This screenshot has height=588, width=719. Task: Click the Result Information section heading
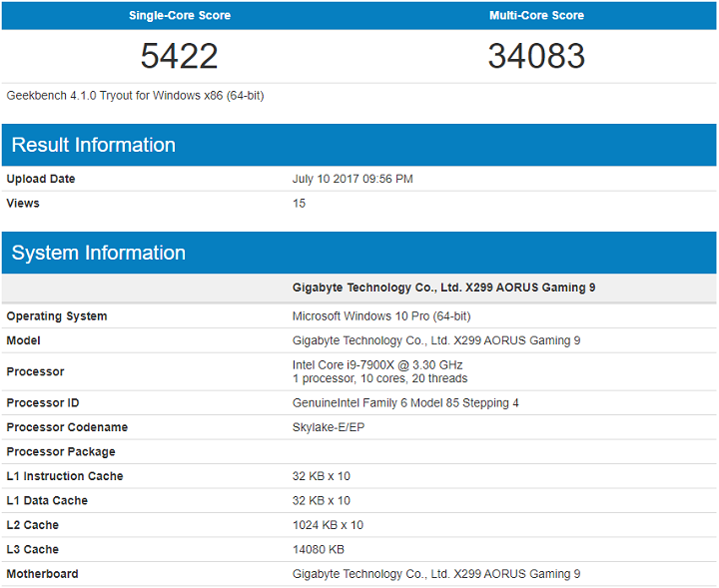coord(94,145)
